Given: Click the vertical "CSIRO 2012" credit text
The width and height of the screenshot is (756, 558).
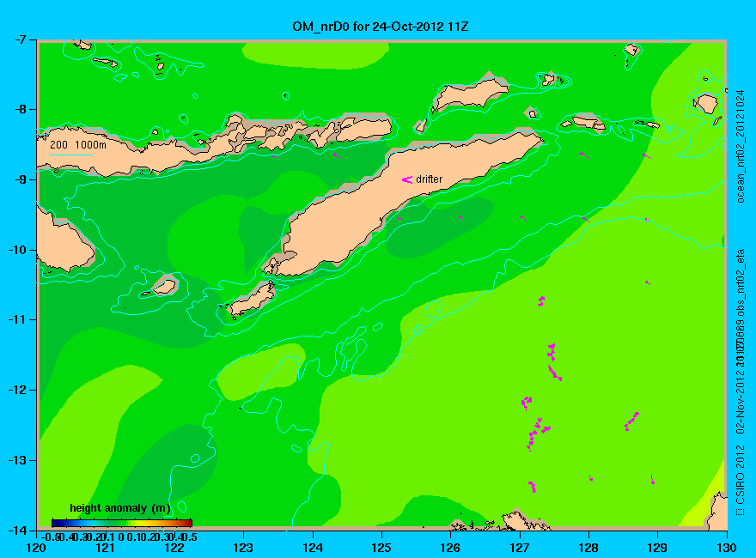Looking at the screenshot, I should [x=741, y=474].
